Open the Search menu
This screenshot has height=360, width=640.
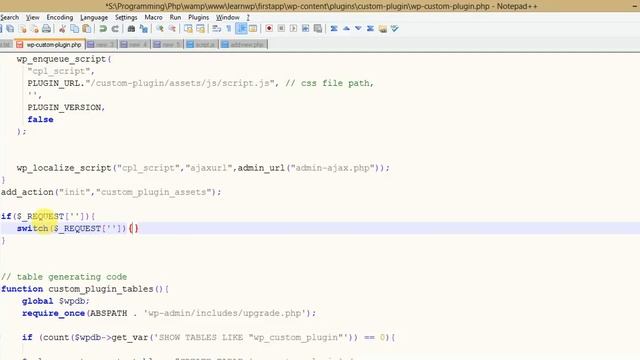pyautogui.click(x=9, y=17)
